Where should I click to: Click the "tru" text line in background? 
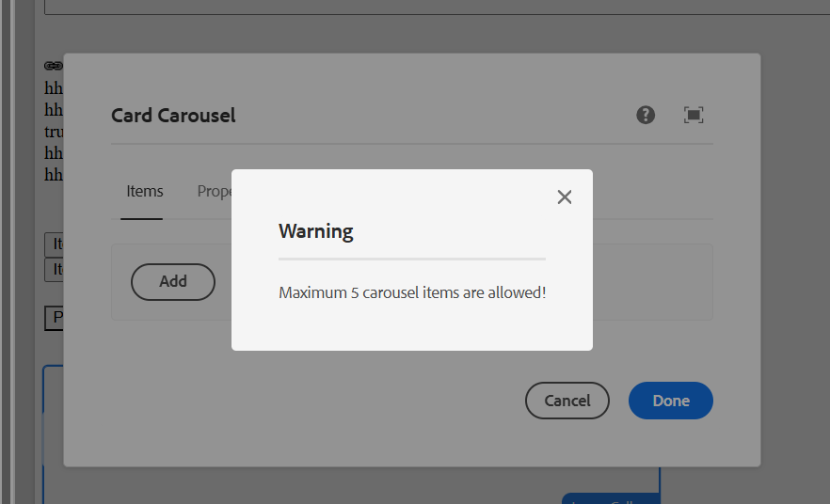click(x=54, y=132)
